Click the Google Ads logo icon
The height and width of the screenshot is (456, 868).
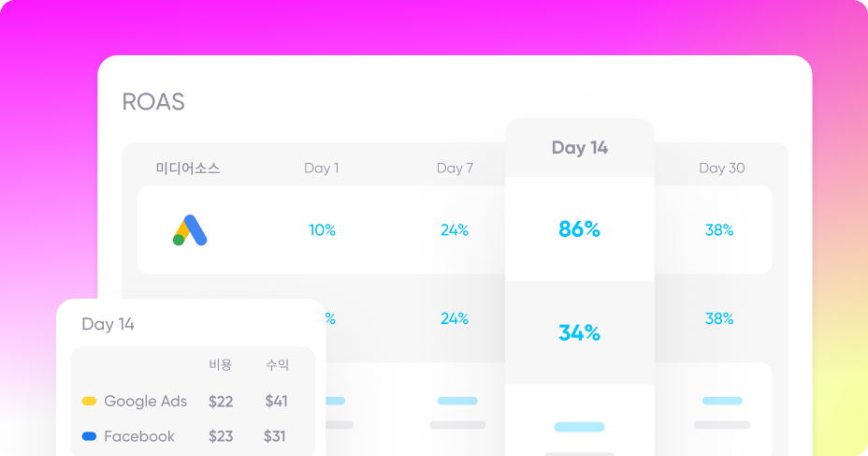coord(190,230)
